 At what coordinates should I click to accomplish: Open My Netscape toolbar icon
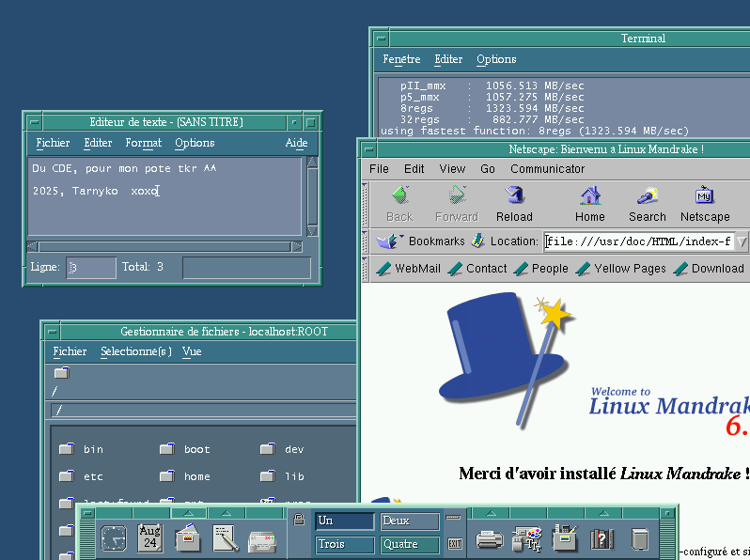705,204
